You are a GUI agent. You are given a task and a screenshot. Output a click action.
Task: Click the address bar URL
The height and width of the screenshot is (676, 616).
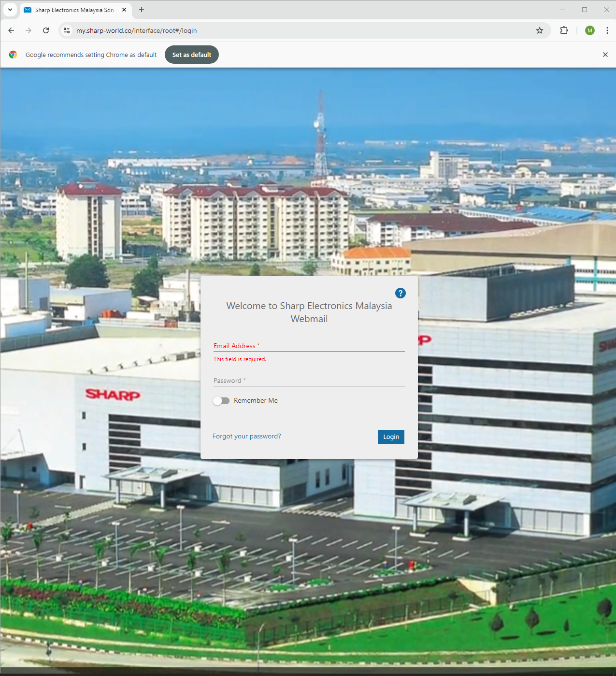click(136, 30)
